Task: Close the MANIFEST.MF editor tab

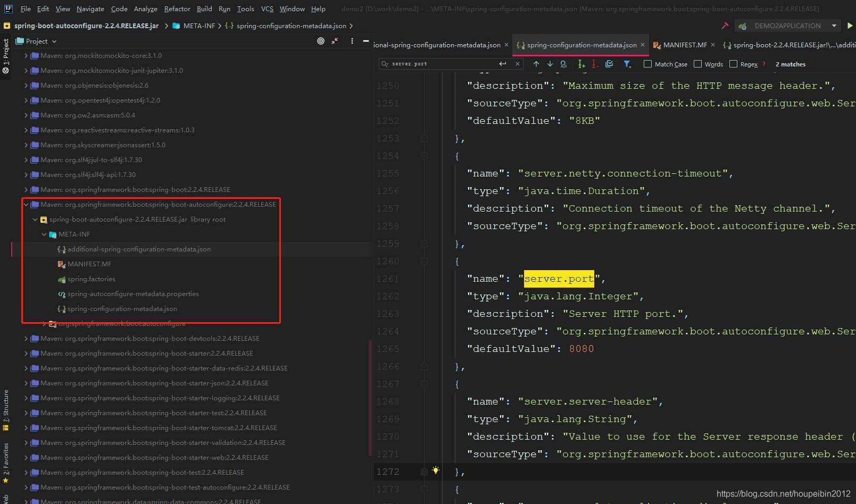Action: pos(713,45)
